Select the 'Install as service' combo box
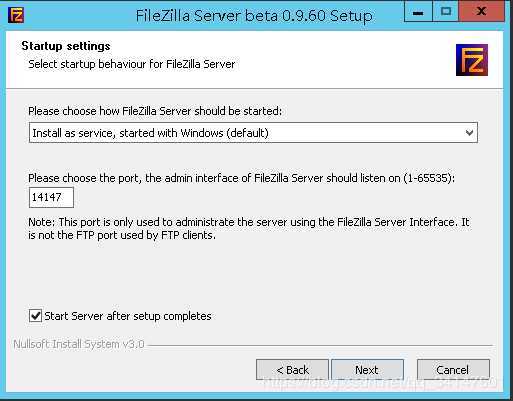This screenshot has height=401, width=513. pos(253,133)
